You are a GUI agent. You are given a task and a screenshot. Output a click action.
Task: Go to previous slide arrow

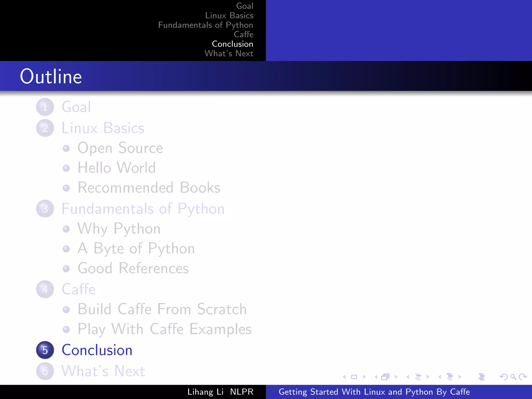coord(344,377)
